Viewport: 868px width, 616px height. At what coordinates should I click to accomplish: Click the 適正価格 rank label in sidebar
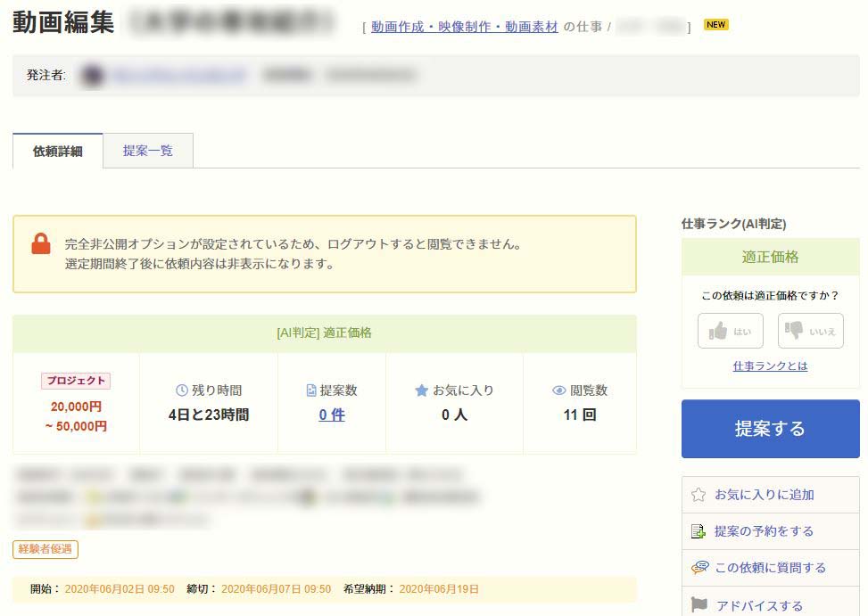(770, 257)
